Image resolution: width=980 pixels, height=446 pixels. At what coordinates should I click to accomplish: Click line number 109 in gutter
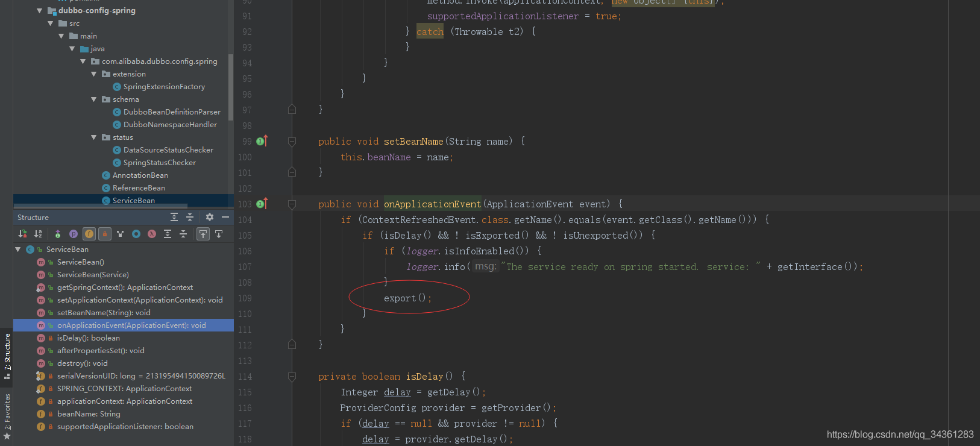pos(245,298)
